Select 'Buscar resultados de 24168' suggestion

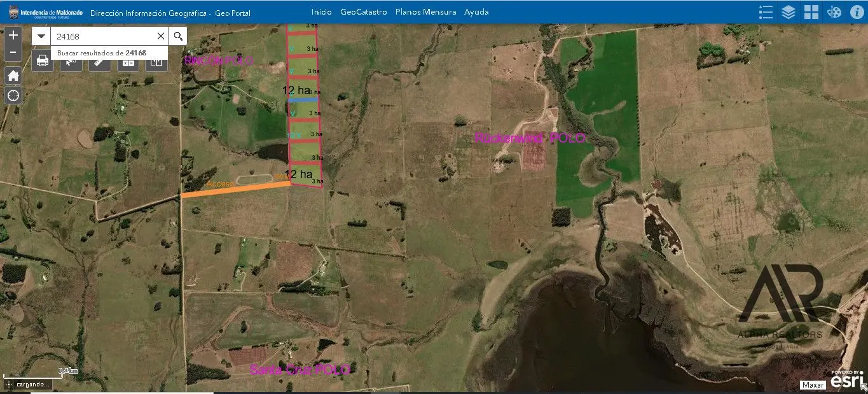coord(102,53)
